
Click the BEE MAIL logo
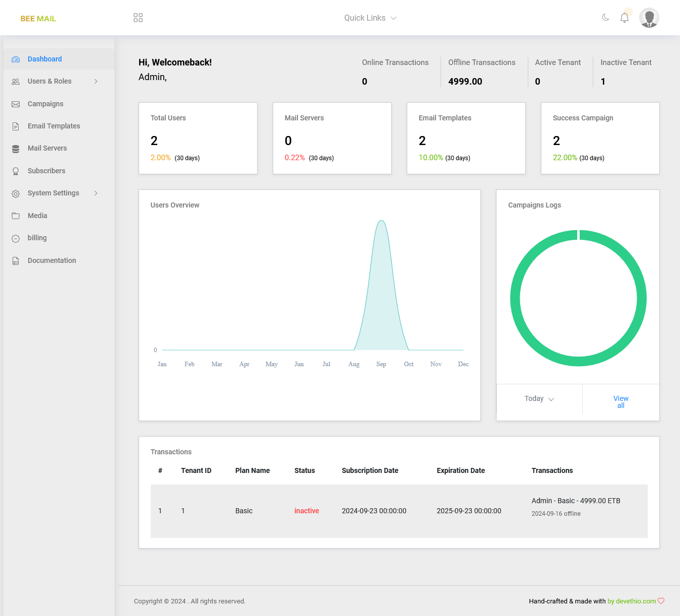(x=38, y=19)
